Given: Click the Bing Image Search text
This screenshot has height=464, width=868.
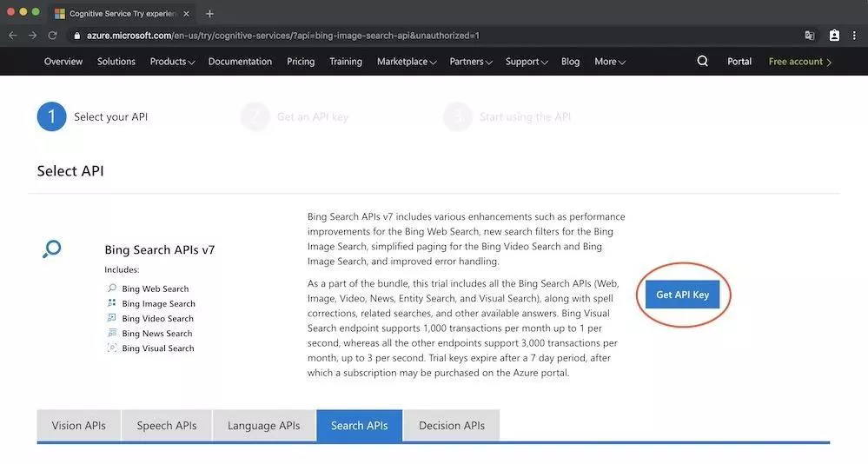Looking at the screenshot, I should [x=159, y=303].
